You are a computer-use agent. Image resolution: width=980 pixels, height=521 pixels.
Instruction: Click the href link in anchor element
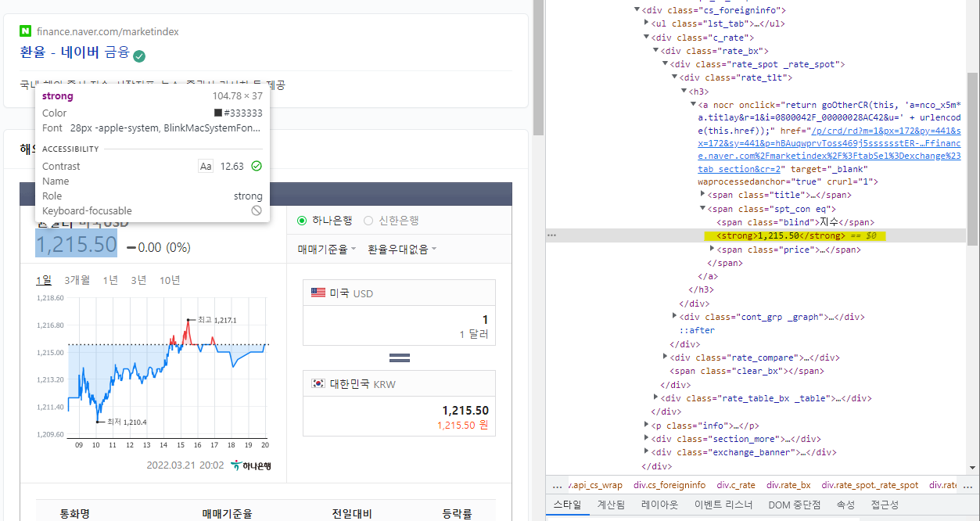[830, 149]
